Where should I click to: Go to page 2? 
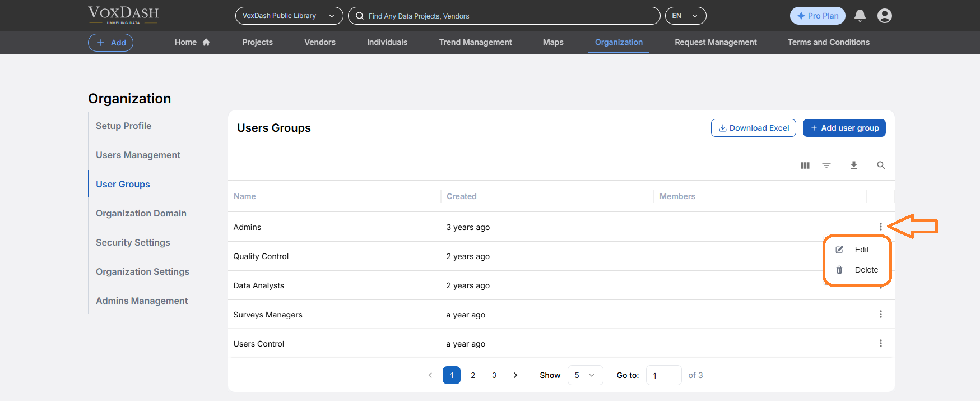coord(473,375)
